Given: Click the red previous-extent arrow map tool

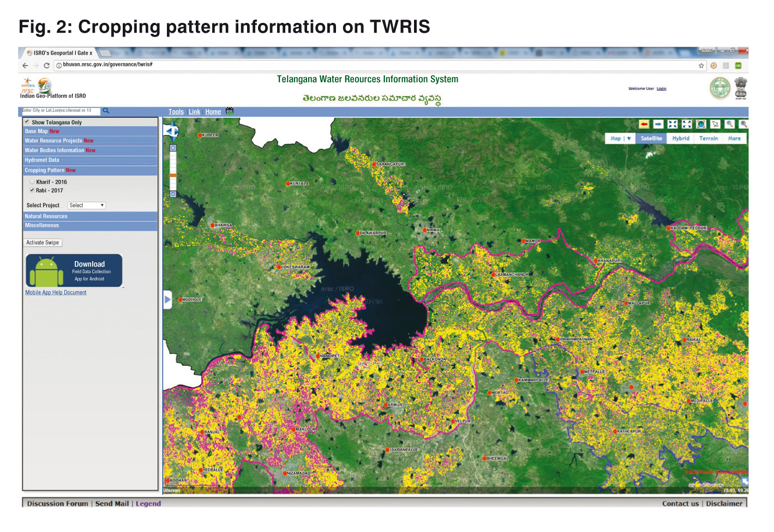Looking at the screenshot, I should click(x=644, y=124).
